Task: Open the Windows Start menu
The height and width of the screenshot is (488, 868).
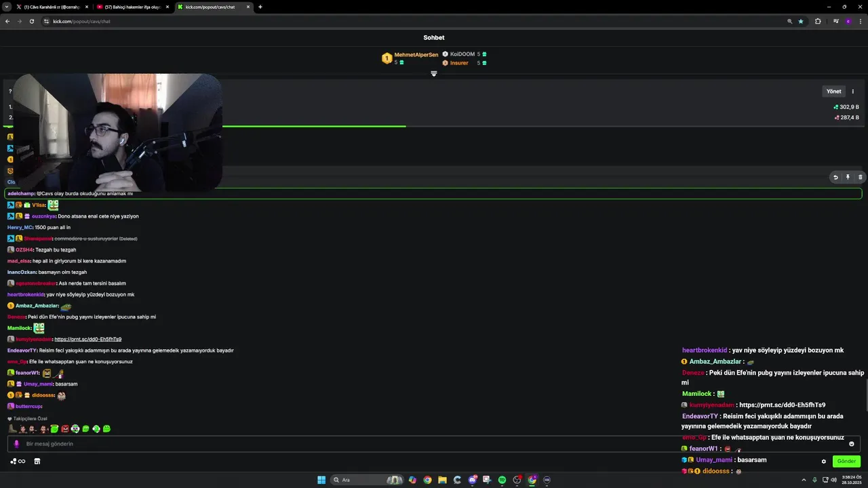Action: coord(321,480)
